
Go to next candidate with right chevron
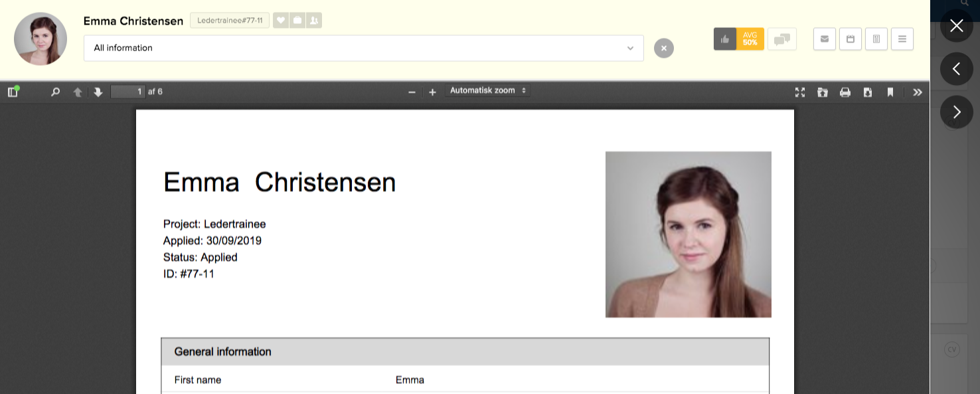point(956,112)
